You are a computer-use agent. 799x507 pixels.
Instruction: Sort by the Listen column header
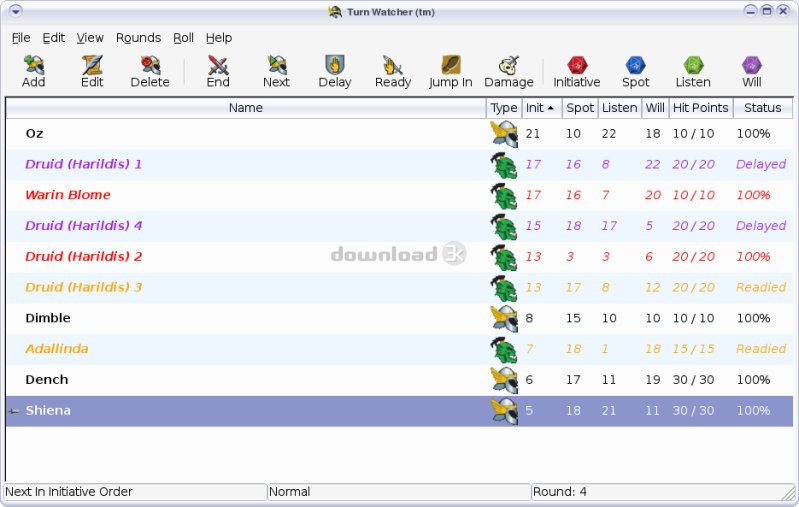(620, 108)
